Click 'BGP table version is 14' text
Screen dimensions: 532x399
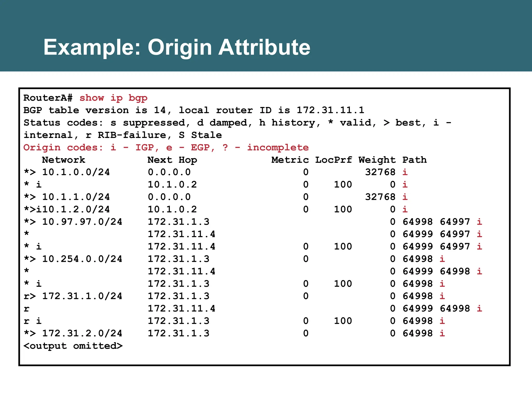(x=95, y=110)
